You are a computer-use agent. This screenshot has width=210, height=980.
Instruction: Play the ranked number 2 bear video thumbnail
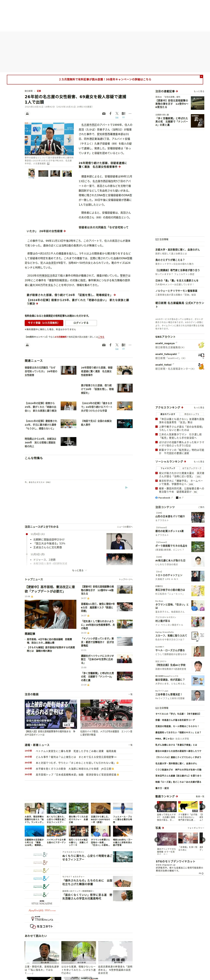tap(188, 807)
